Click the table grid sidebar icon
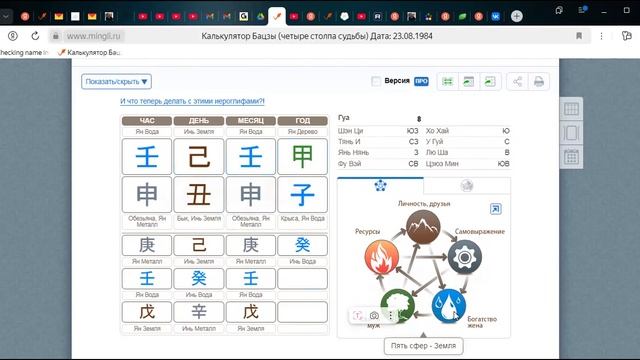Viewport: 640px width, 360px height. tap(571, 109)
